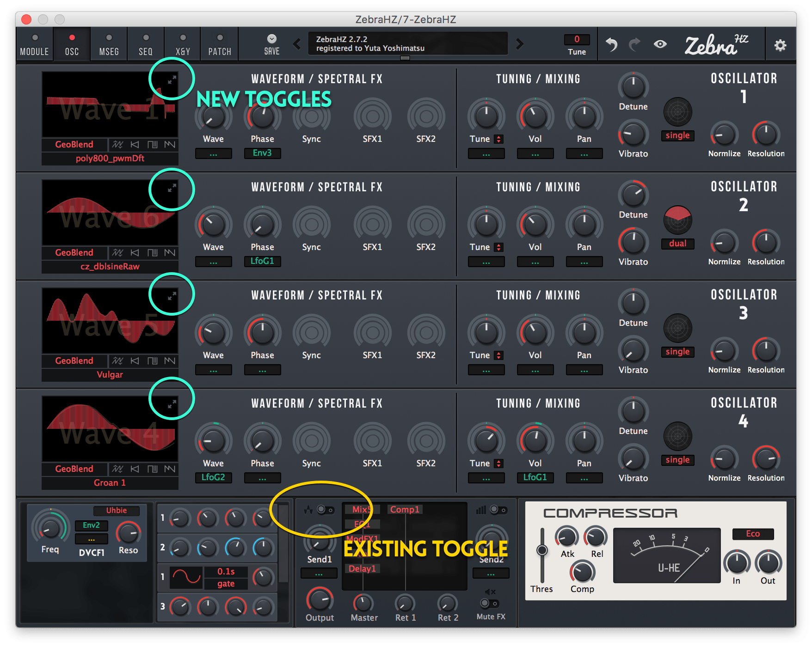Click the compressor Thres slider

pyautogui.click(x=542, y=555)
